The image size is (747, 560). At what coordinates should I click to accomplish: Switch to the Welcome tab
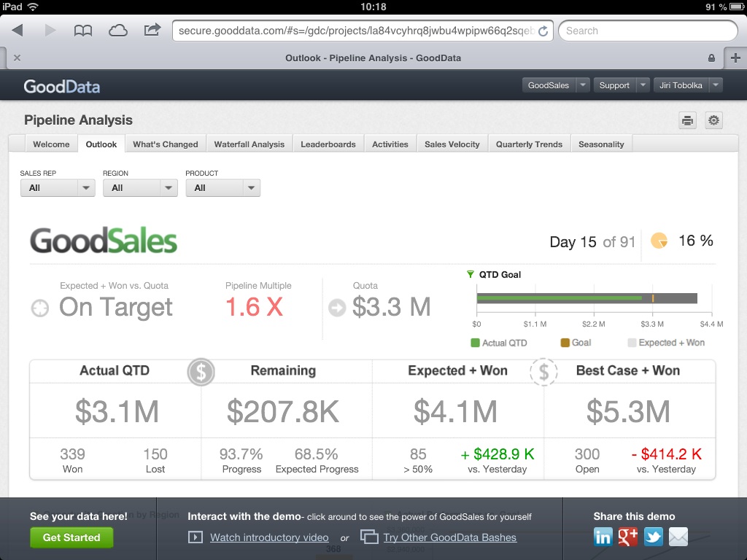click(x=51, y=144)
